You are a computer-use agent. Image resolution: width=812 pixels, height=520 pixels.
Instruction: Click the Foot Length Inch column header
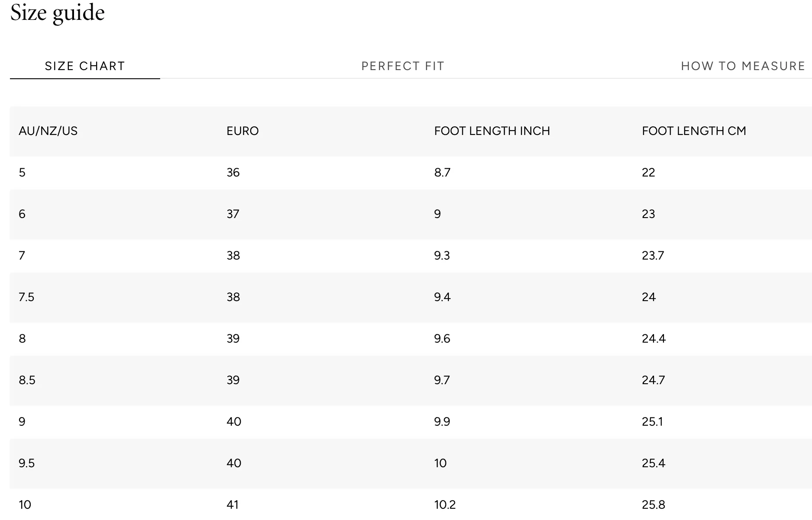tap(492, 131)
